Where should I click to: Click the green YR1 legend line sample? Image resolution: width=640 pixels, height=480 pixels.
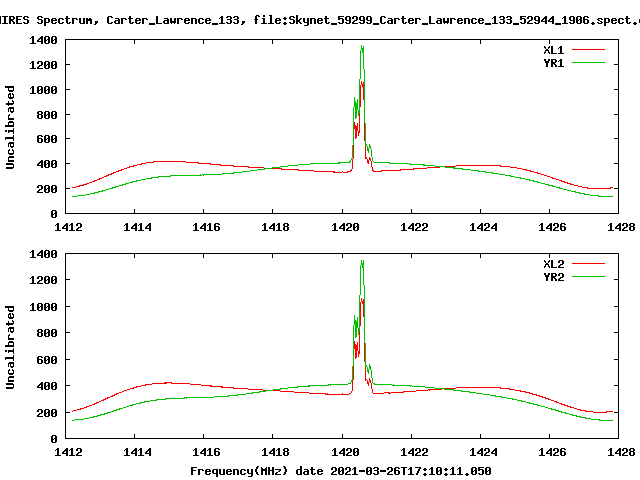point(588,63)
